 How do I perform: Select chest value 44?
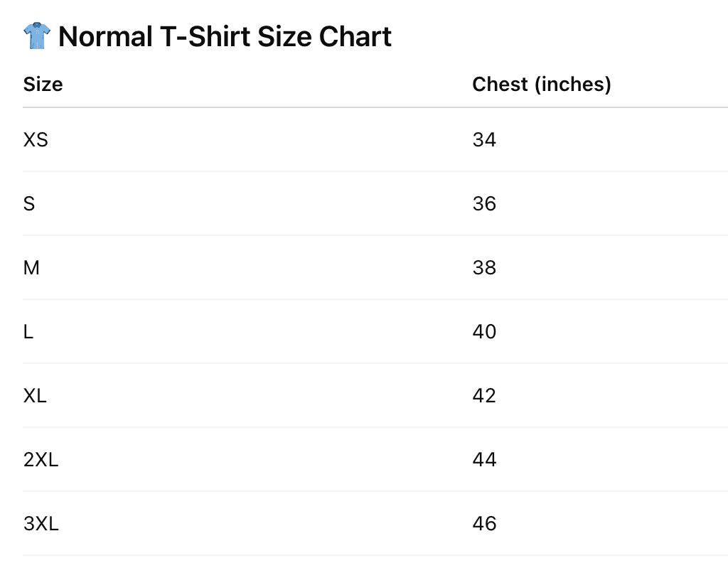point(484,460)
